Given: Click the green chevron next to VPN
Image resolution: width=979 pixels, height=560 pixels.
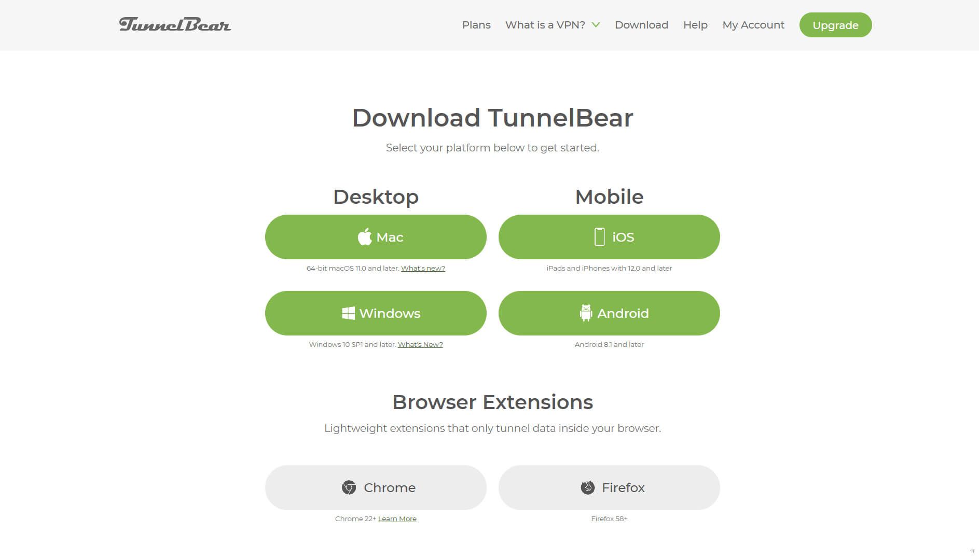Looking at the screenshot, I should coord(596,25).
